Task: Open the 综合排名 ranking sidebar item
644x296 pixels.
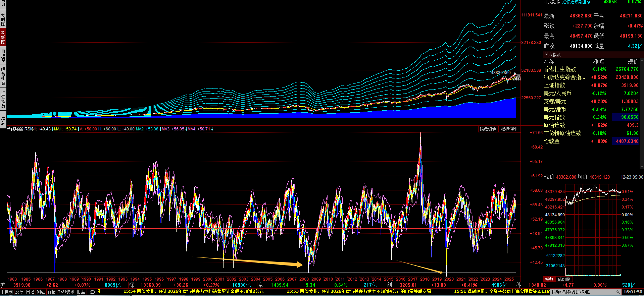Action: (x=3, y=76)
